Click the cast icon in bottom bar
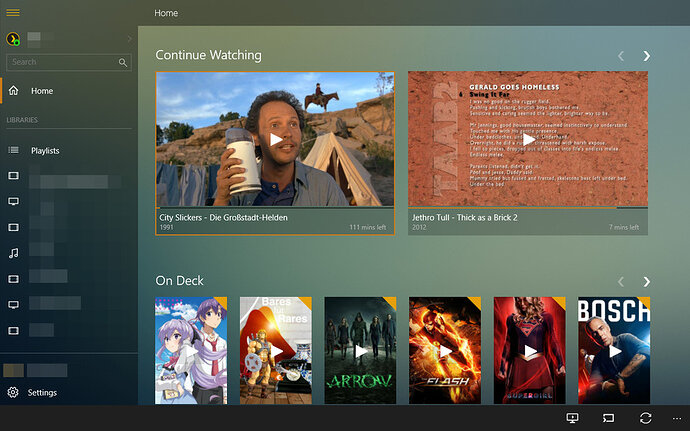The width and height of the screenshot is (690, 431). [x=609, y=418]
